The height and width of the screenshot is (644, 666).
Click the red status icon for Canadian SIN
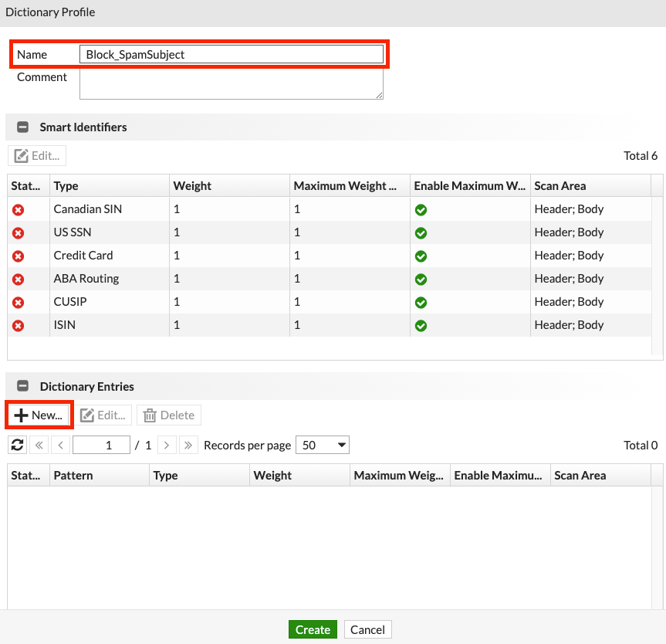click(19, 209)
